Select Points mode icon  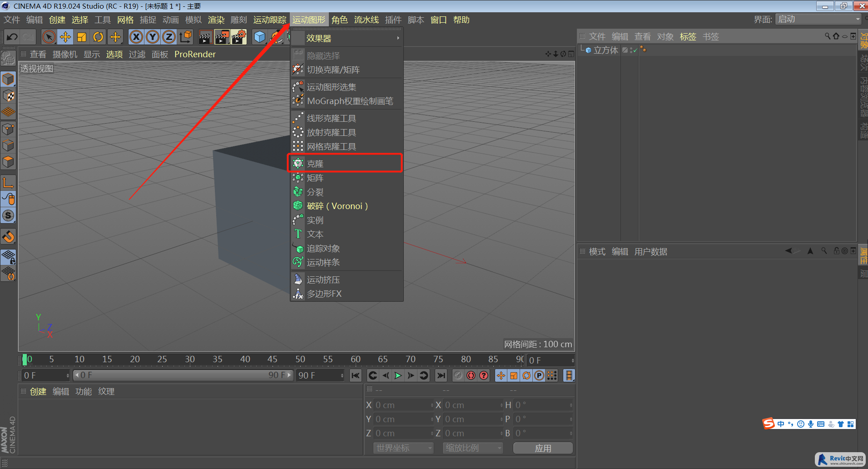tap(8, 129)
